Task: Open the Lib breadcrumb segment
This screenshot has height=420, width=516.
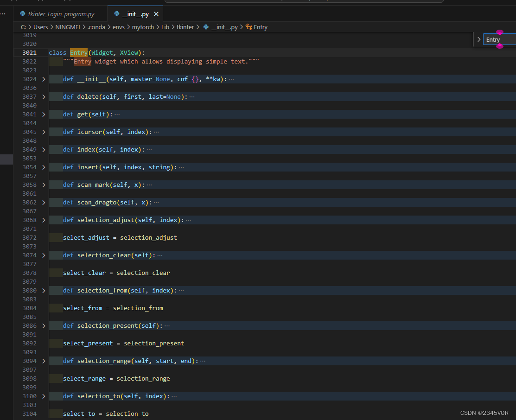Action: (165, 27)
